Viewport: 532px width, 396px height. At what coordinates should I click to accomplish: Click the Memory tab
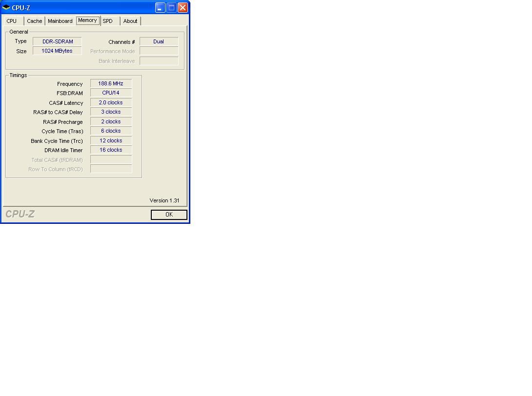click(x=88, y=20)
